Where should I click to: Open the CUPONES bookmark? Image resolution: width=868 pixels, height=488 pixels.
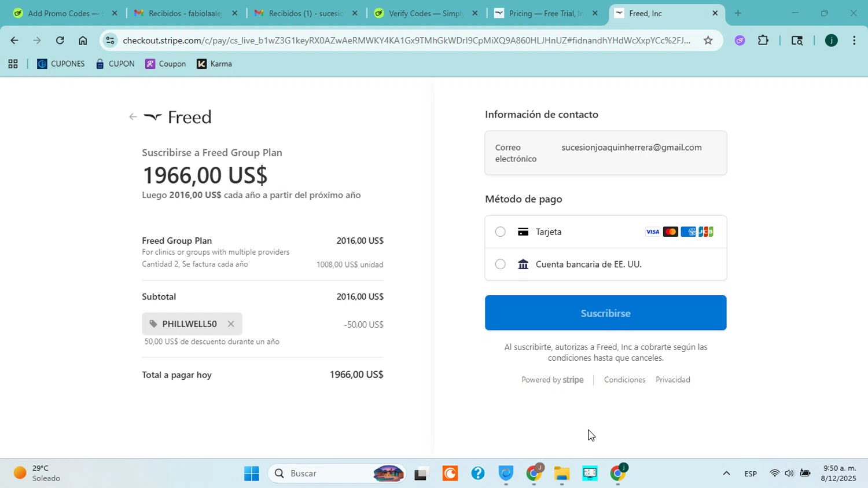[x=61, y=64]
